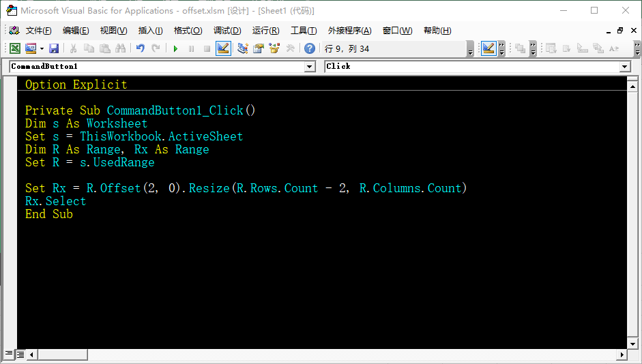The image size is (642, 364).
Task: Open the 文件(F) menu
Action: point(38,31)
